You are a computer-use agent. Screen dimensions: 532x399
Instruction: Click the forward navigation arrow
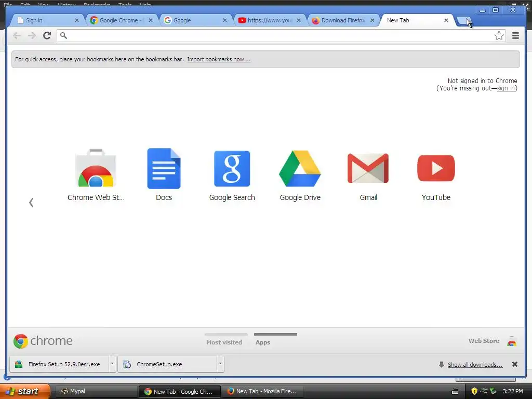pyautogui.click(x=32, y=36)
